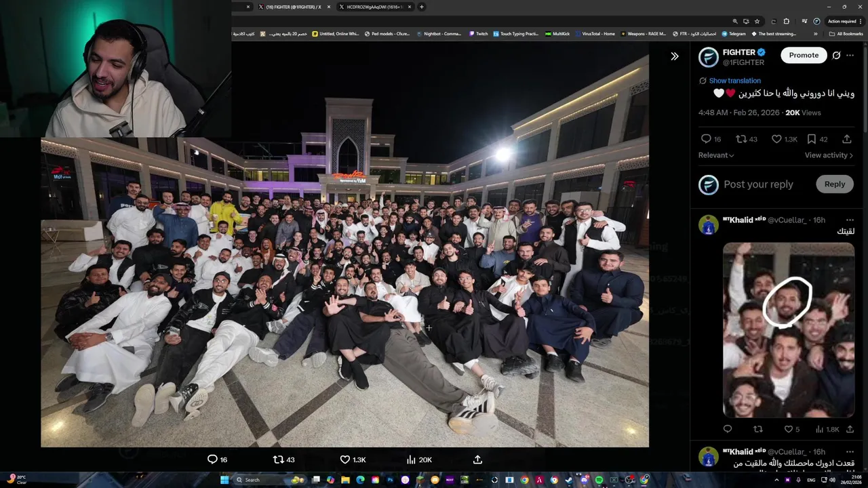Screen dimensions: 868x488
Task: Open the Twitch bookmark
Action: [x=478, y=34]
